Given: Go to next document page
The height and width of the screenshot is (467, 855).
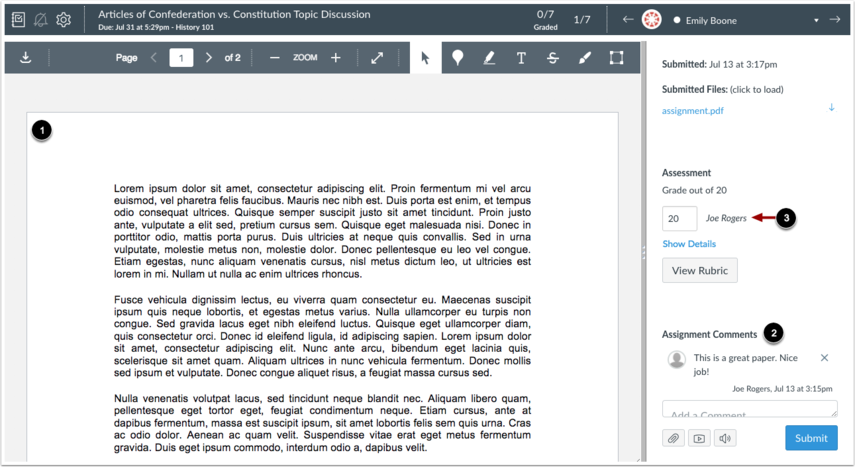Looking at the screenshot, I should coord(208,57).
